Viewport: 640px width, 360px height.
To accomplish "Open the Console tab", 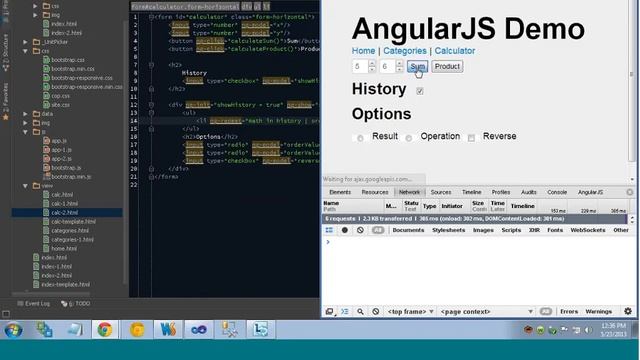I will point(557,192).
